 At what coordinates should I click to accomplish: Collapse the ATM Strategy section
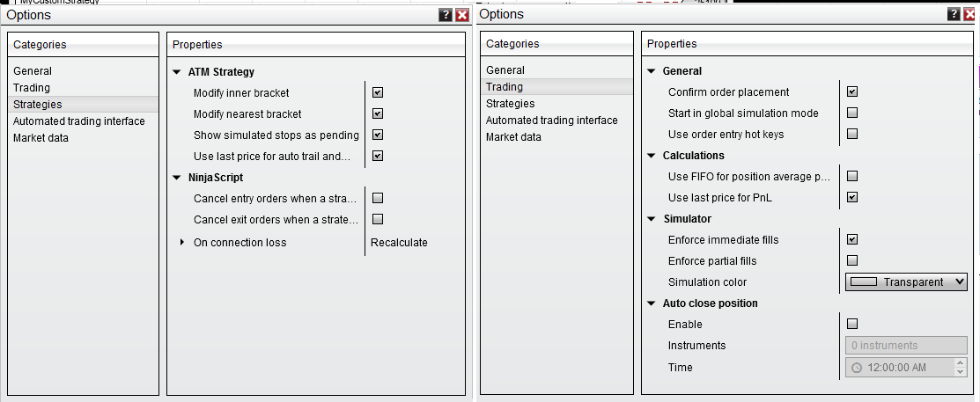(x=178, y=72)
